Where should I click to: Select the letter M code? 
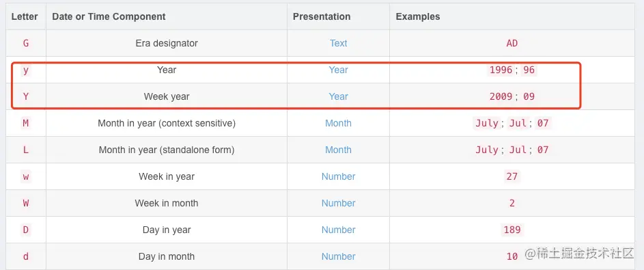[x=25, y=123]
